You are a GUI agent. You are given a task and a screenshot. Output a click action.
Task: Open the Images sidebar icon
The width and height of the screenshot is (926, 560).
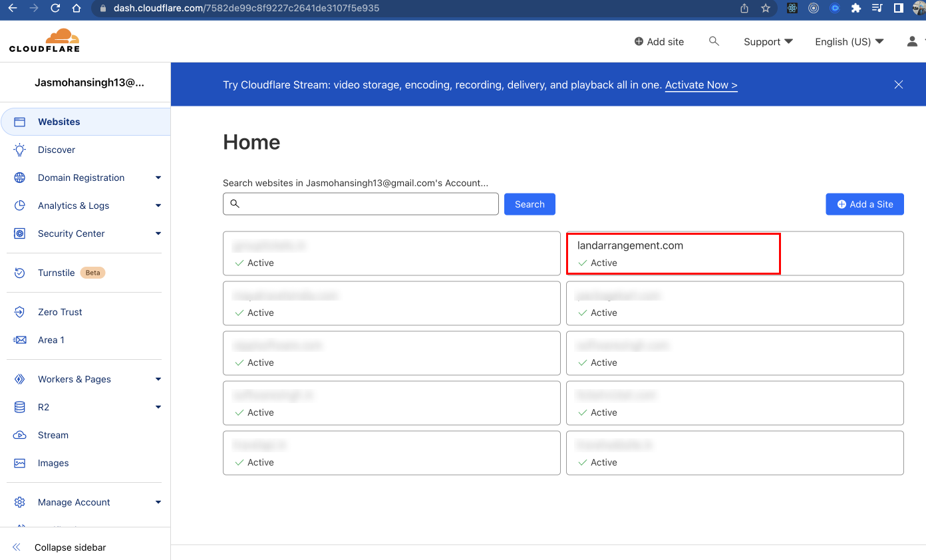[x=20, y=463]
